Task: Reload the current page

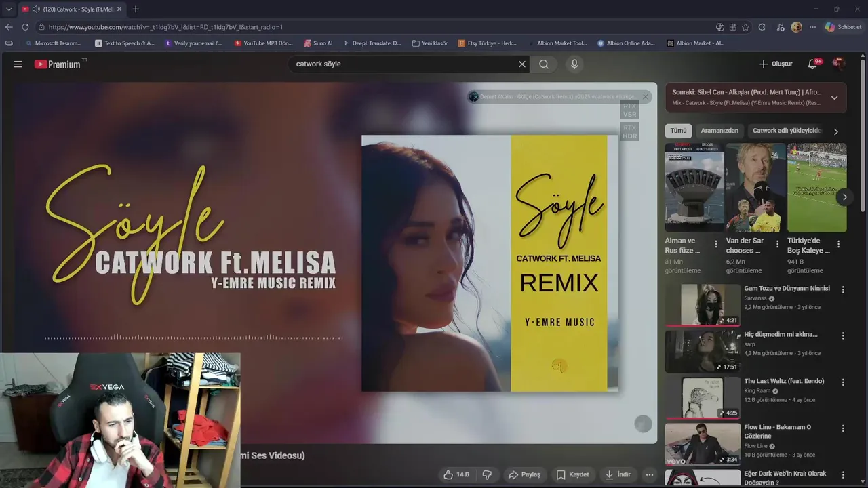Action: [25, 27]
